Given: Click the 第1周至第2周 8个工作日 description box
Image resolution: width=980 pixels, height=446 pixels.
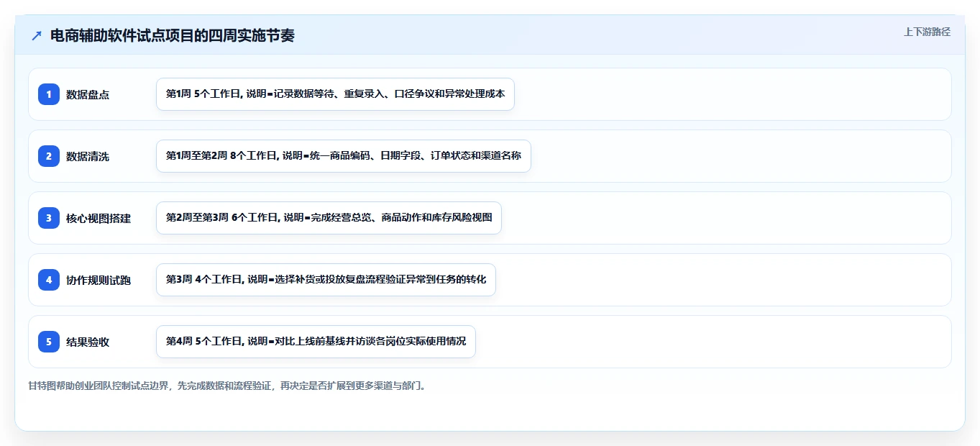Looking at the screenshot, I should (x=344, y=156).
